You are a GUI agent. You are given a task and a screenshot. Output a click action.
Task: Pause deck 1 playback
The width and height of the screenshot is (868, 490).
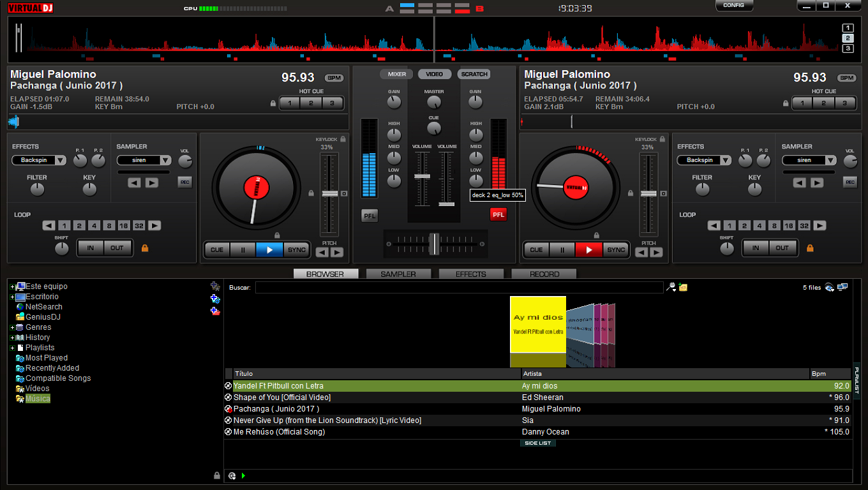point(243,249)
